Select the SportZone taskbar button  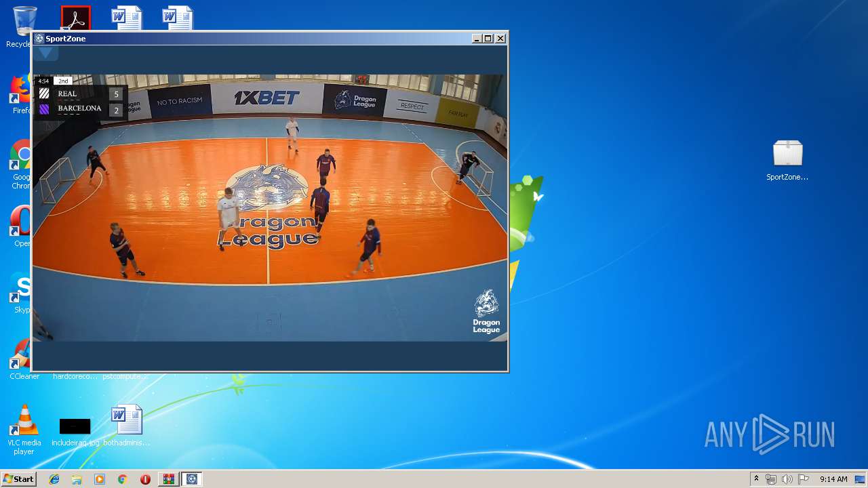[x=192, y=479]
